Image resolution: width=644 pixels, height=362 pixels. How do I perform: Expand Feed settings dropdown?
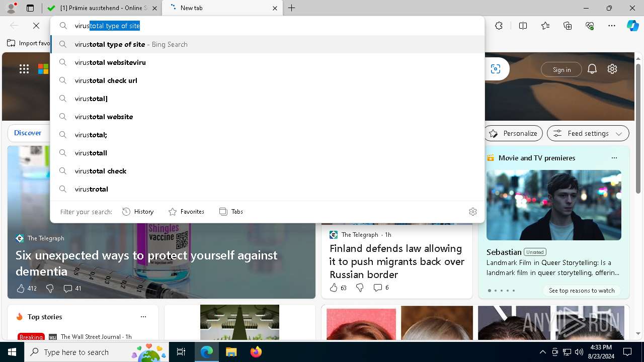tap(588, 133)
